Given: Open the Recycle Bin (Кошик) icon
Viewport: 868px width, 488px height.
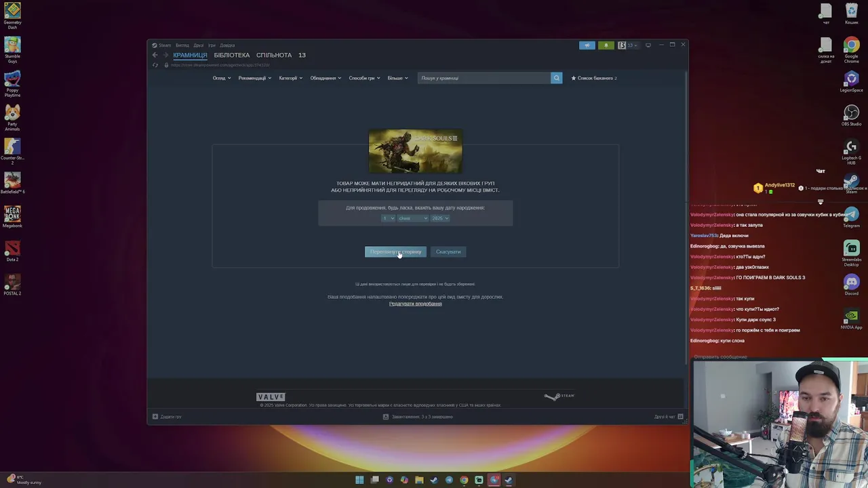Looking at the screenshot, I should tap(851, 14).
